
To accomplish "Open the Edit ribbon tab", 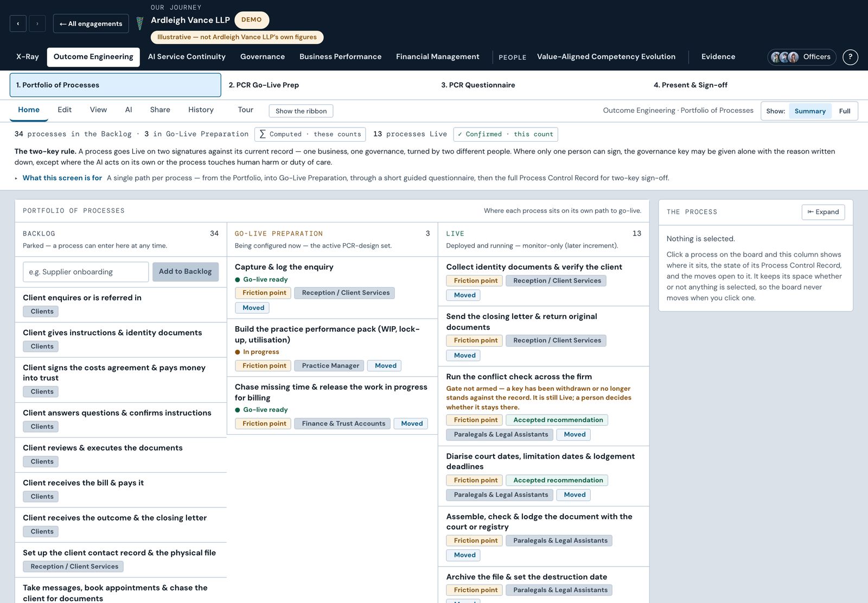I will [65, 110].
